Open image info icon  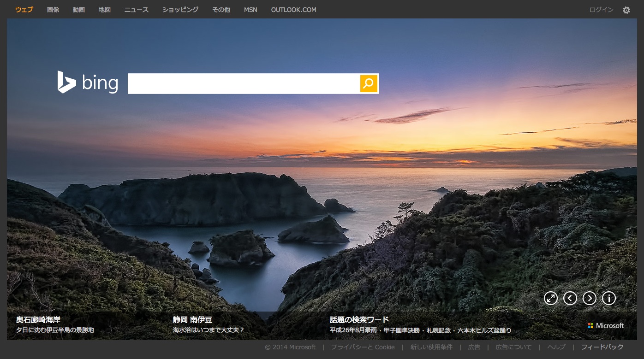[x=608, y=298]
